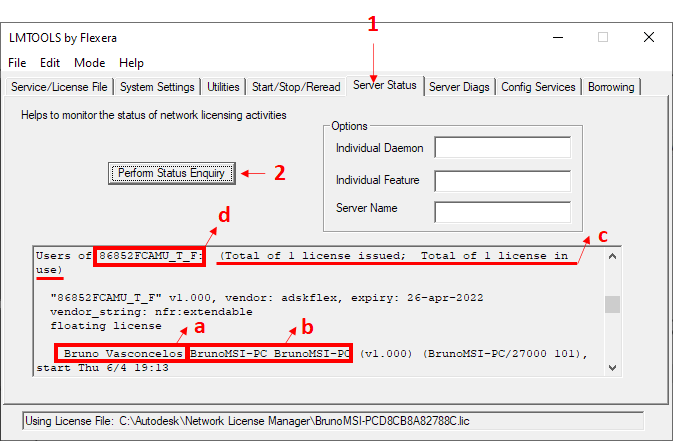Click the status log scroll-down arrow
Viewport: 673px width, 441px height.
612,368
